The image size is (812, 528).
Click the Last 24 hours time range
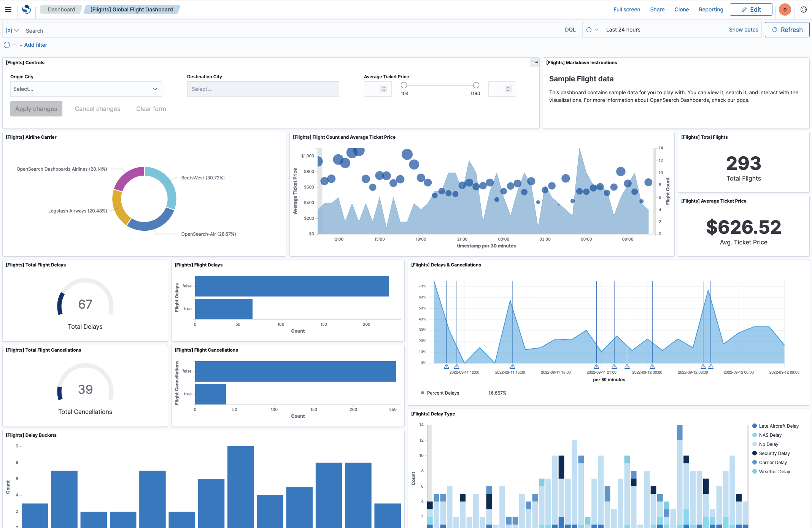[623, 30]
